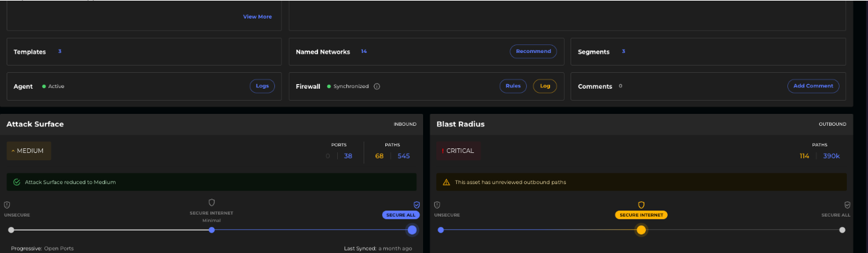
Task: Expand the MEDIUM severity badge
Action: pyautogui.click(x=28, y=151)
